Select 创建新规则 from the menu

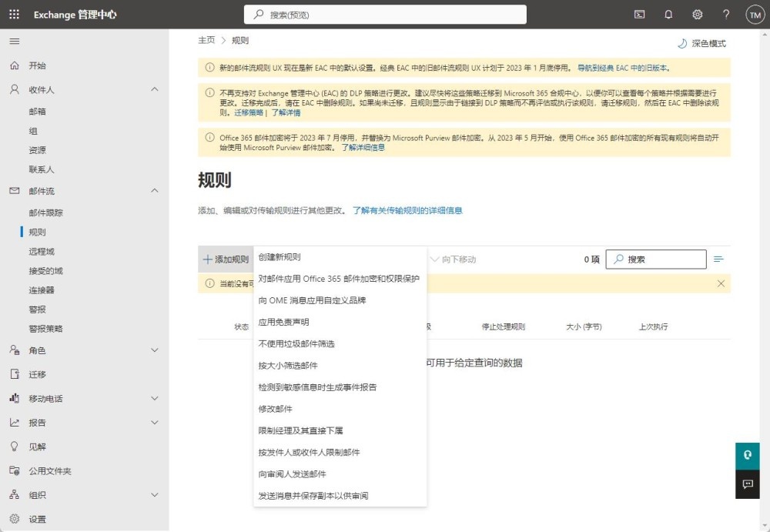click(x=280, y=257)
